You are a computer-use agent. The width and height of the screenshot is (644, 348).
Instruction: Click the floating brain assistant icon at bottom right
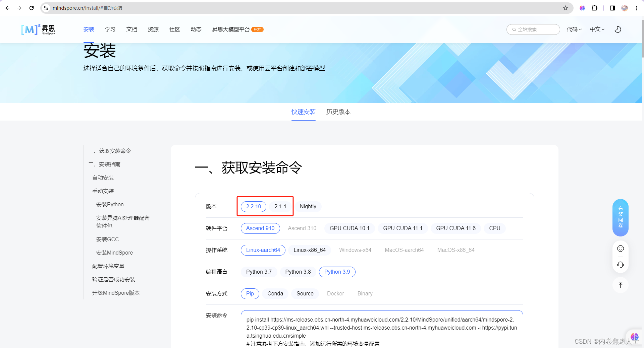[634, 337]
